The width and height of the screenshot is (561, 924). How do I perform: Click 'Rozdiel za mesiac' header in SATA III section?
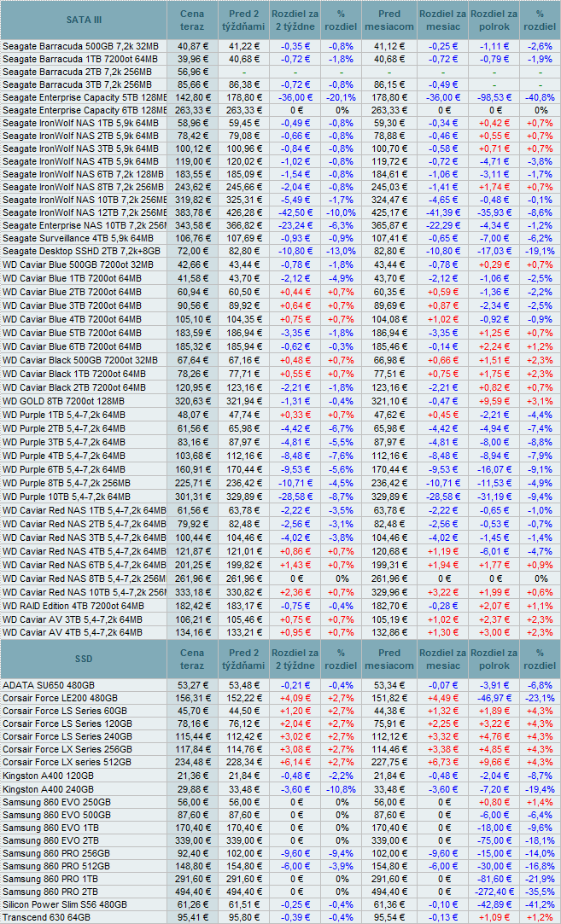pyautogui.click(x=443, y=20)
